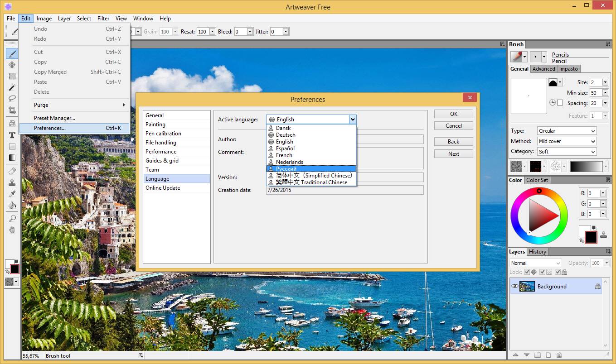
Task: Select Pen calibration in Preferences list
Action: (177, 134)
